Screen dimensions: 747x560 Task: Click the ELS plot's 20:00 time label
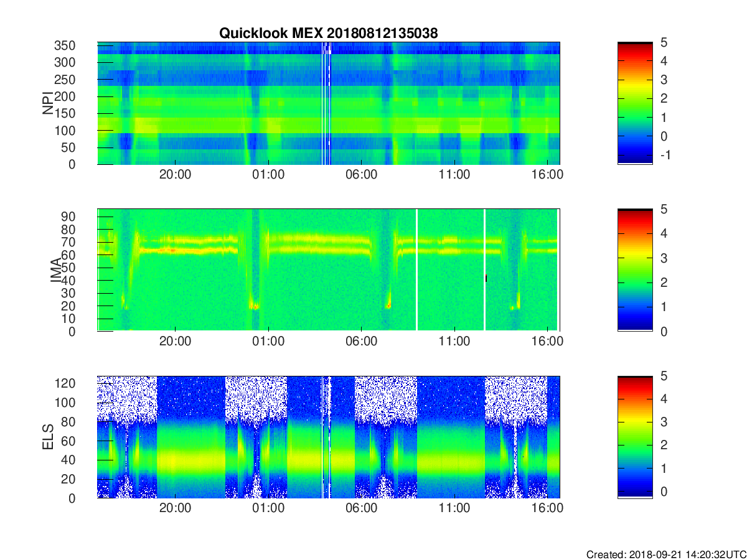(x=176, y=508)
